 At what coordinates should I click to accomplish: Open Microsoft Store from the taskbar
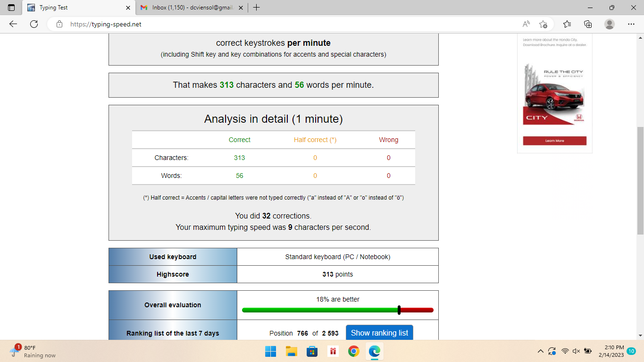point(312,351)
